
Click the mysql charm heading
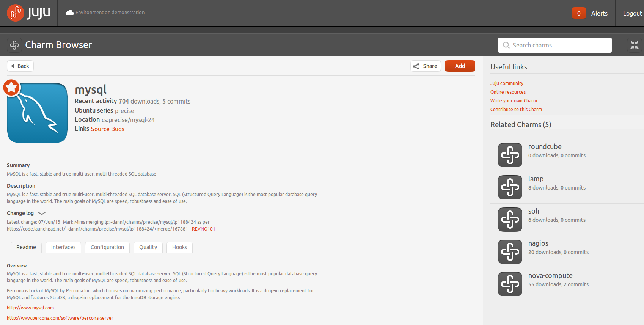click(91, 90)
